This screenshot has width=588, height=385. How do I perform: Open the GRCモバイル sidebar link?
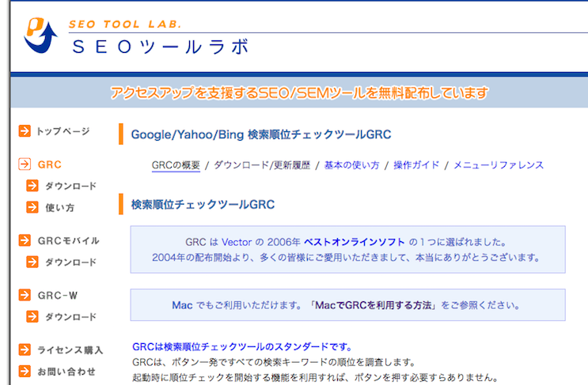[x=68, y=240]
